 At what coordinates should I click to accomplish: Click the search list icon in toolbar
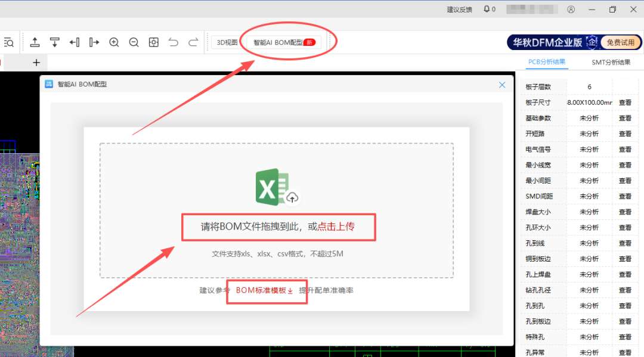[x=8, y=42]
